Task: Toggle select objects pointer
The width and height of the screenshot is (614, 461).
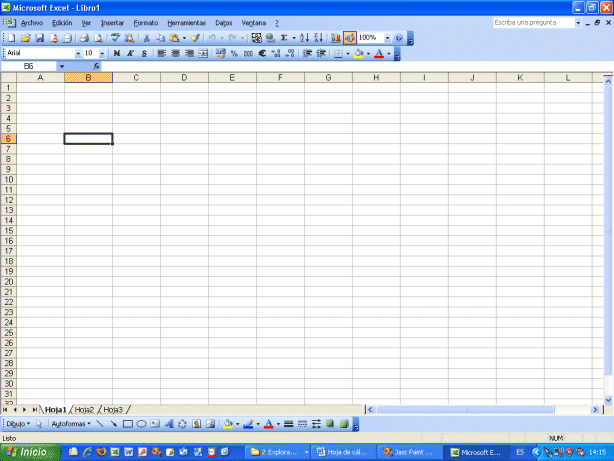Action: point(39,424)
